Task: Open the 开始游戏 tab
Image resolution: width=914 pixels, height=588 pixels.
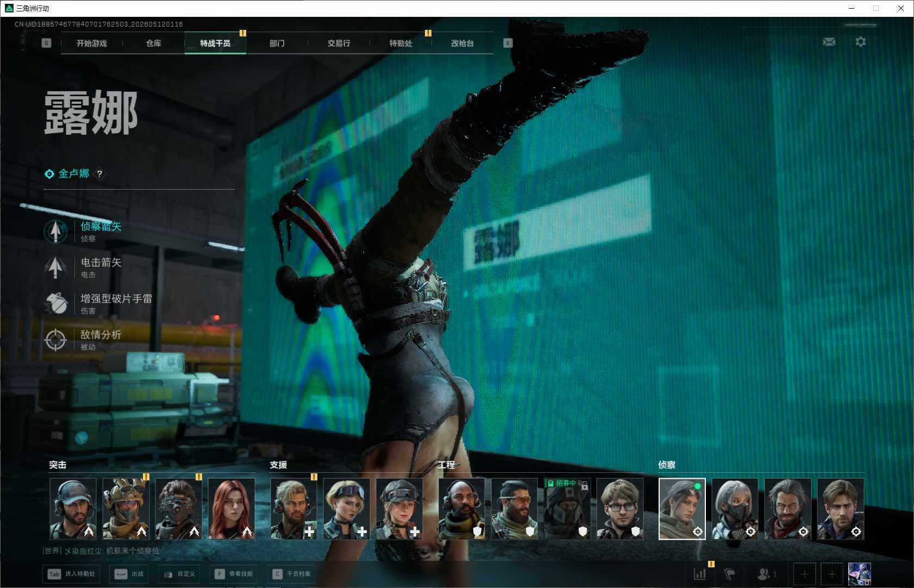Action: click(x=92, y=43)
